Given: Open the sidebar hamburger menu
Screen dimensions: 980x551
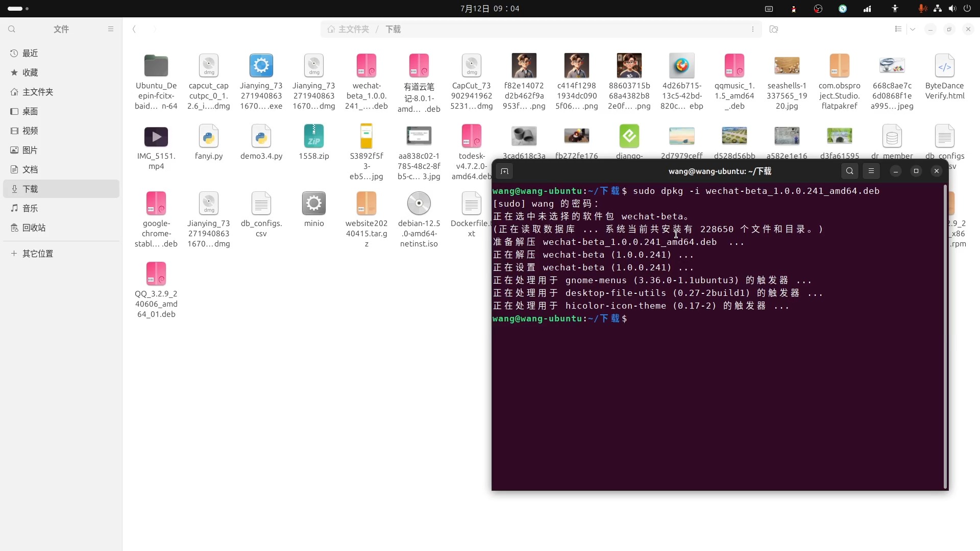Looking at the screenshot, I should click(x=111, y=29).
